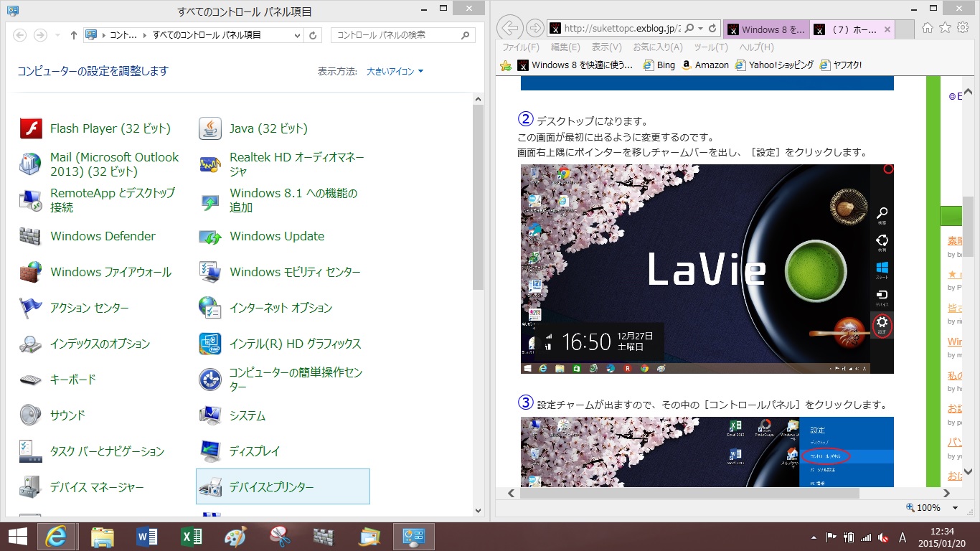Open インターネット オプション
980x551 pixels.
pos(265,308)
